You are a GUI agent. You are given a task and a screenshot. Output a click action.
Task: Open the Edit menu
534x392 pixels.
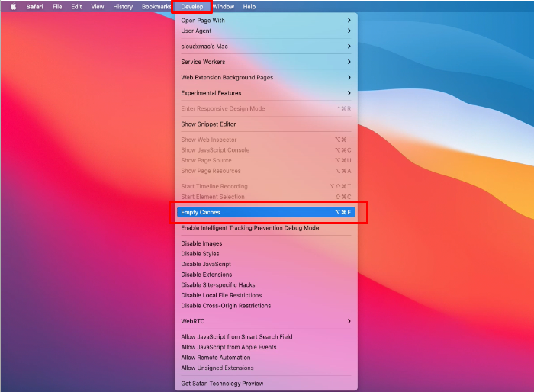(76, 6)
